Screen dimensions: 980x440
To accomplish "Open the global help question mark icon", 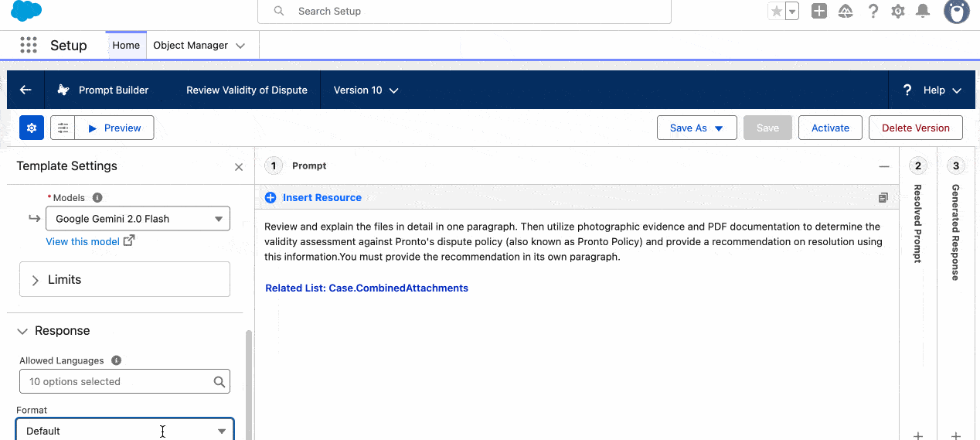I will [x=873, y=11].
